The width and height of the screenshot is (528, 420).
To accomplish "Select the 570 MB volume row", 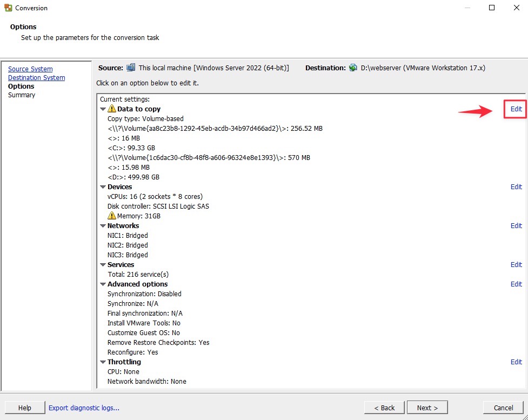I will click(209, 158).
